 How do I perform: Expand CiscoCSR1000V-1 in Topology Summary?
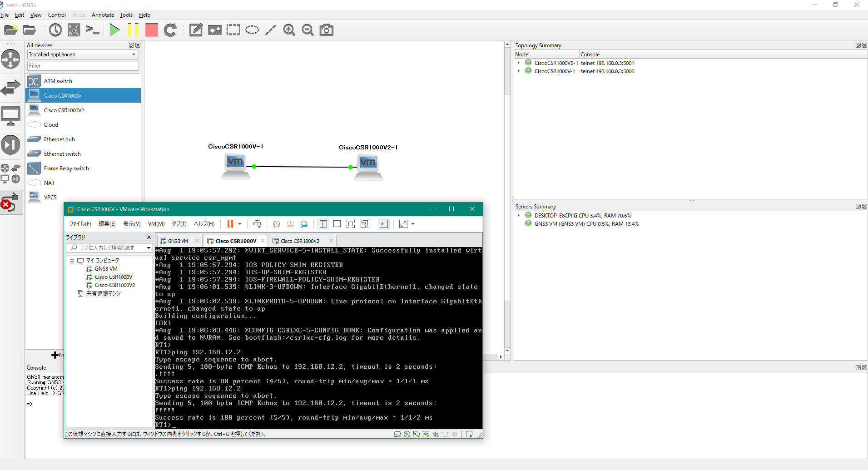tap(519, 71)
